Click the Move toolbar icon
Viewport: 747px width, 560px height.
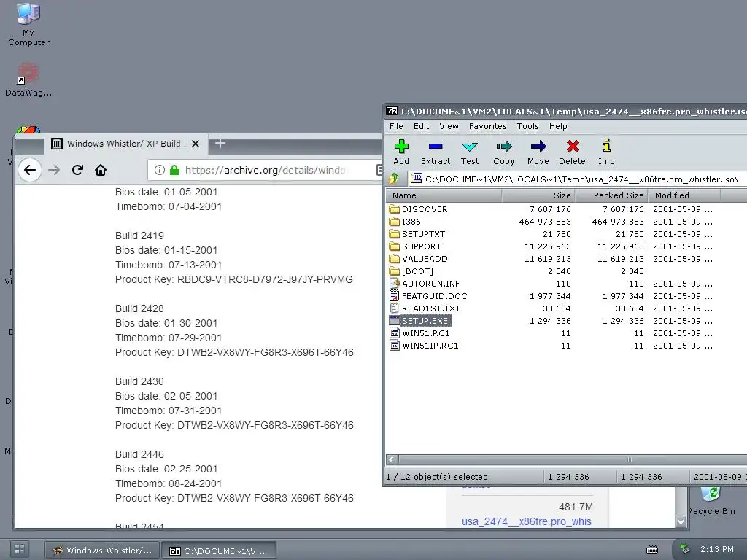click(538, 152)
